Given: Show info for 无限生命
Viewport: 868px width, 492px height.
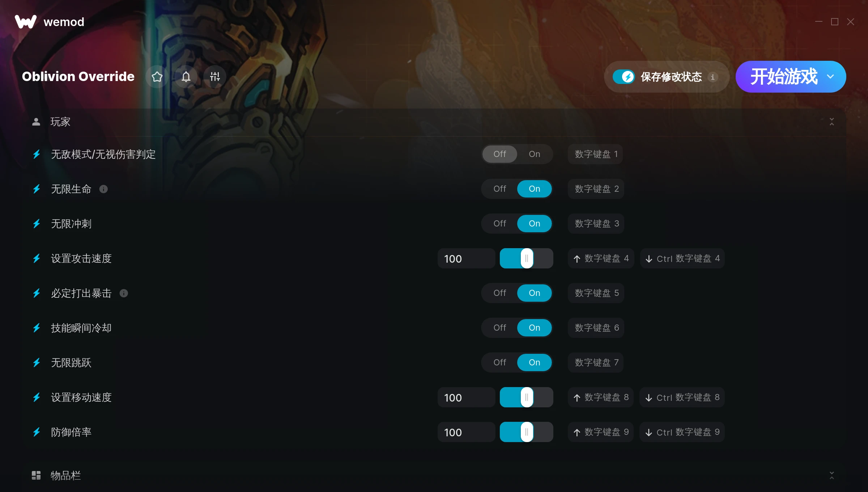Looking at the screenshot, I should (103, 189).
